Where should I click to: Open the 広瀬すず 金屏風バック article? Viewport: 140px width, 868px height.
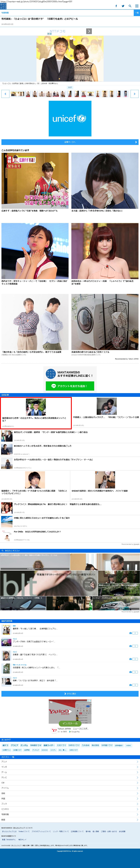[x=35, y=182]
